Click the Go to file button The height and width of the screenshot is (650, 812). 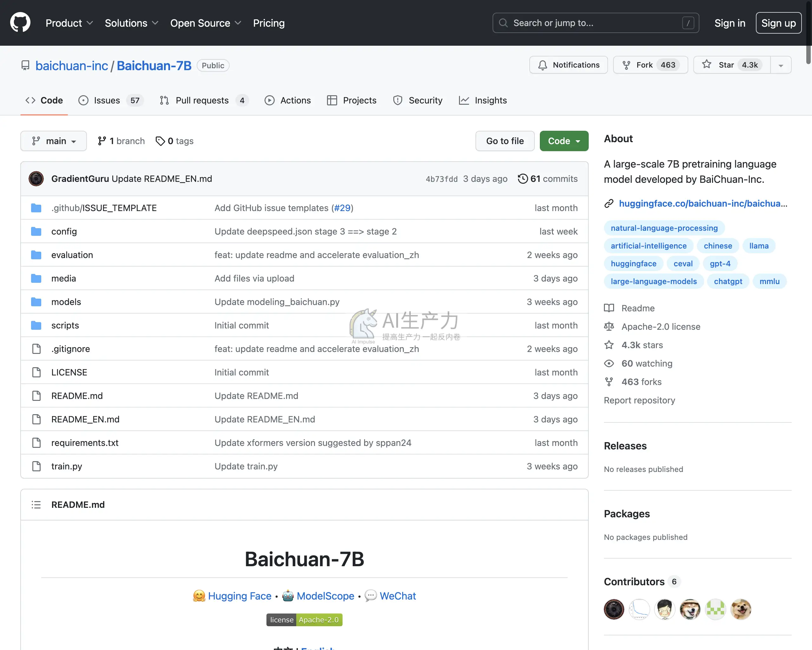coord(505,141)
